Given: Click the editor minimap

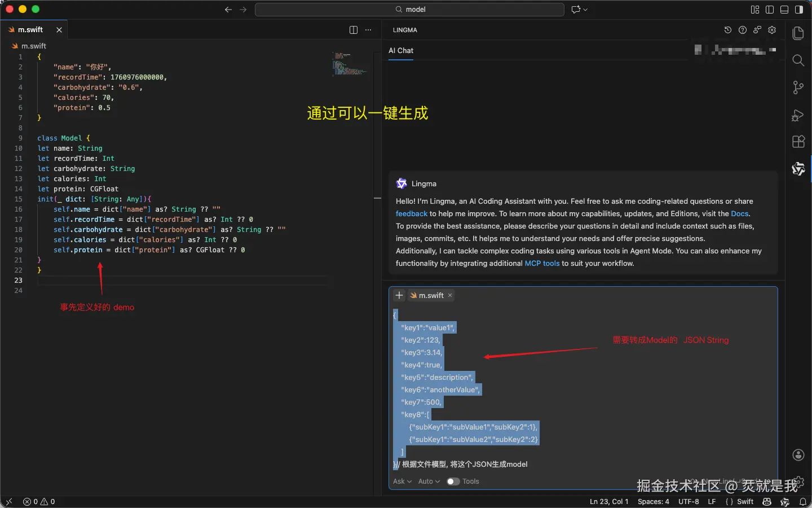Looking at the screenshot, I should pos(350,64).
